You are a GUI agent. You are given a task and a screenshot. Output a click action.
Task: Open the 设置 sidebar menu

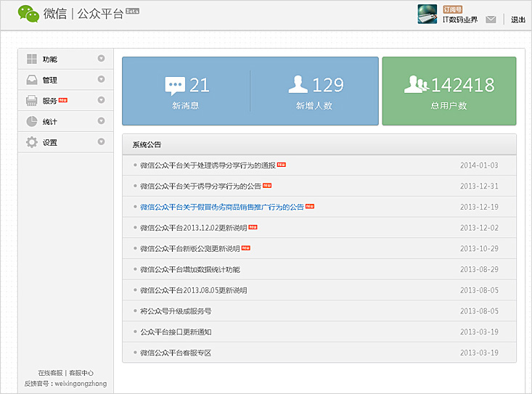point(66,142)
